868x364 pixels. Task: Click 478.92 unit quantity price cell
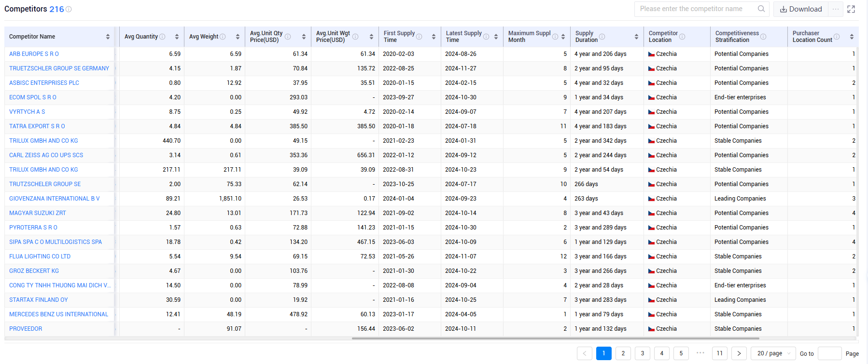point(298,314)
